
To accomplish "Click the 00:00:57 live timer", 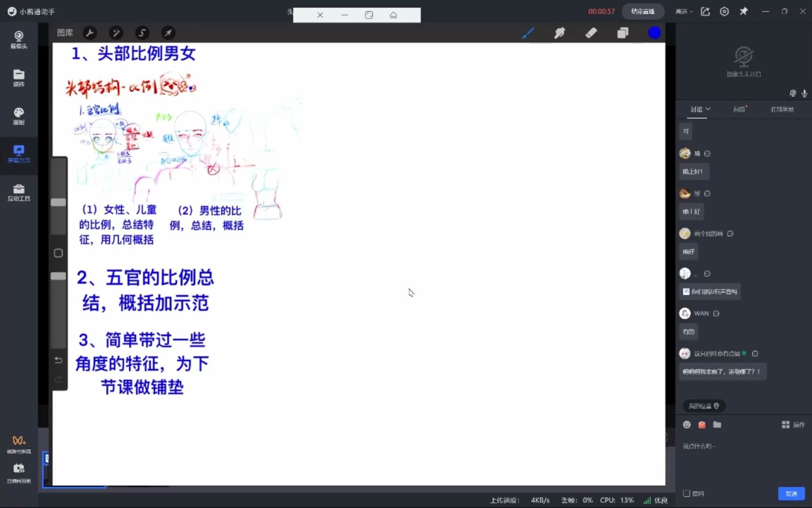I will [x=601, y=11].
